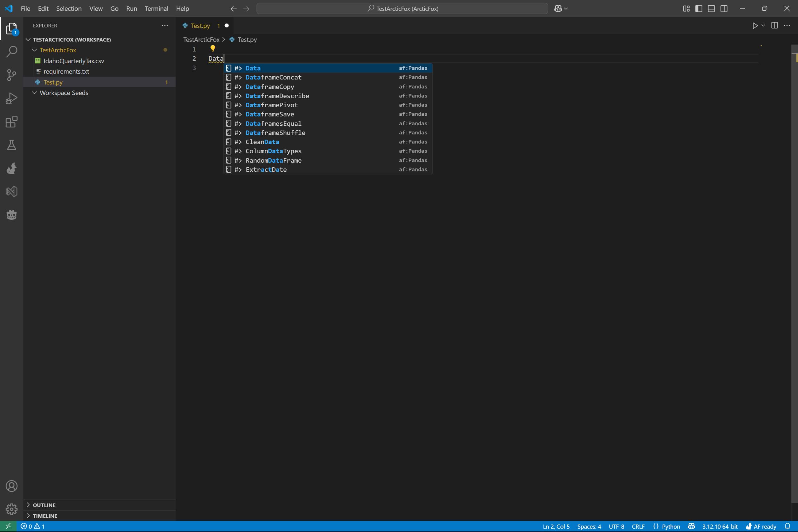Collapse the Workspace Seeds folder
The image size is (798, 532).
[x=99, y=93]
